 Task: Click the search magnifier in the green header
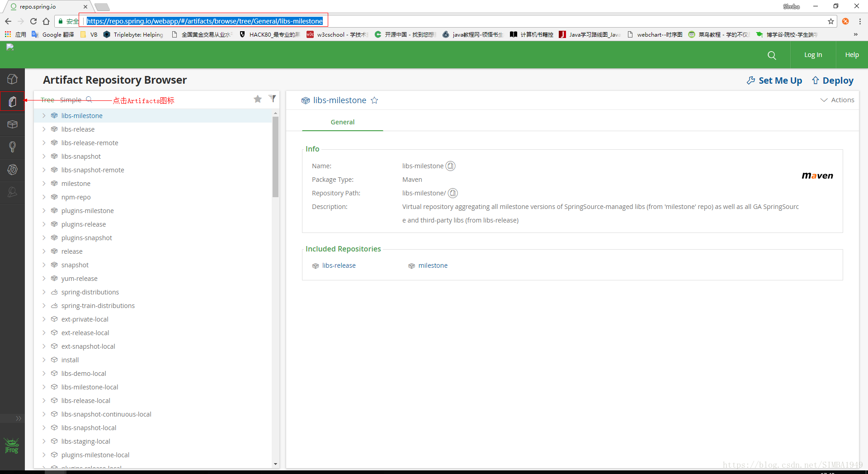(772, 55)
